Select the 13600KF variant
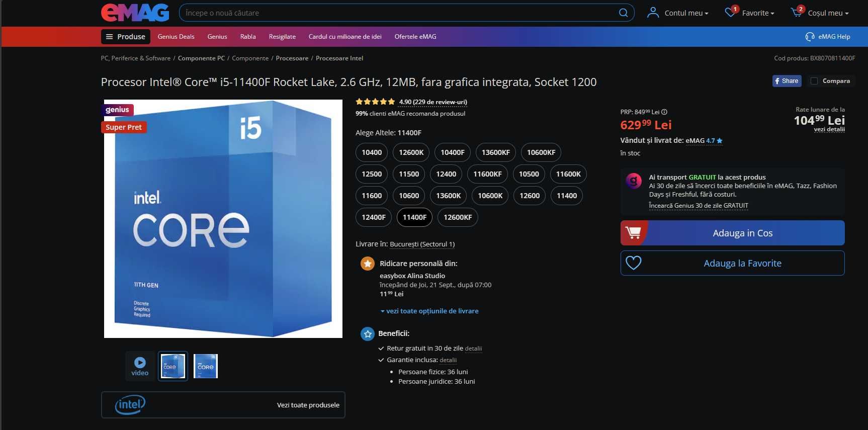This screenshot has height=430, width=868. [x=496, y=152]
